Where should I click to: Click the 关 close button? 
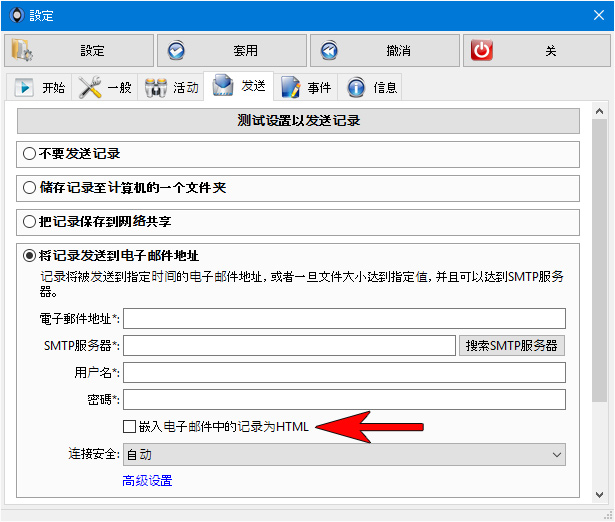(537, 51)
